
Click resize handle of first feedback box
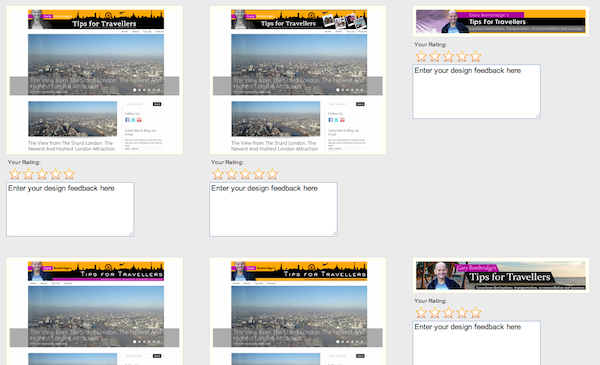(x=131, y=233)
